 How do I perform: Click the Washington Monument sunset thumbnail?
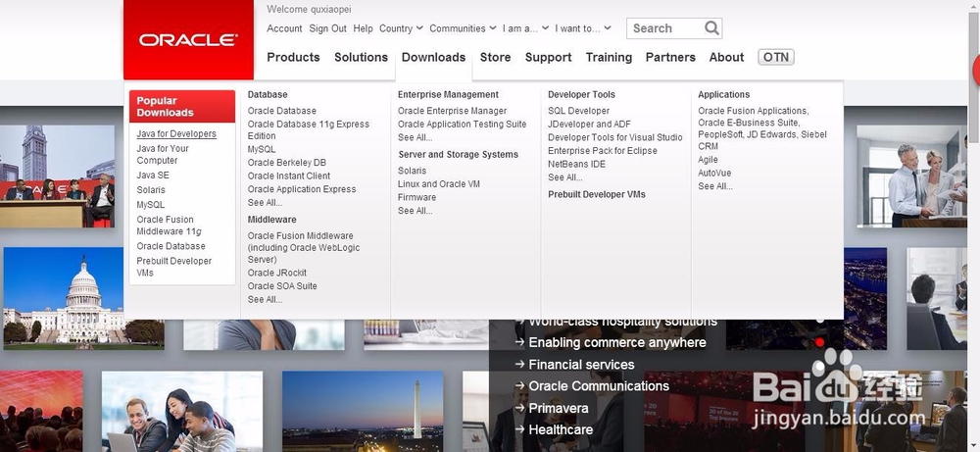(363, 412)
